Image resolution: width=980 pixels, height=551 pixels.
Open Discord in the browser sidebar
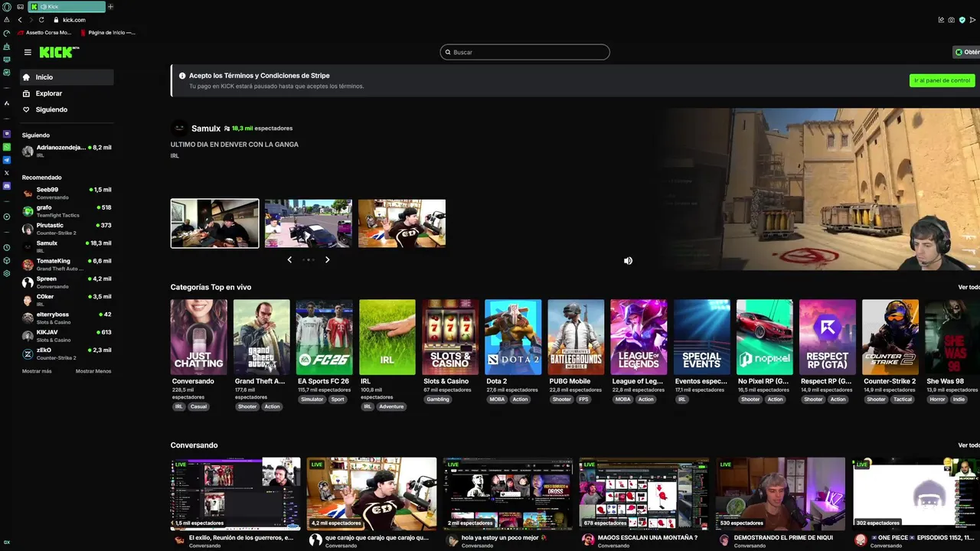tap(7, 186)
